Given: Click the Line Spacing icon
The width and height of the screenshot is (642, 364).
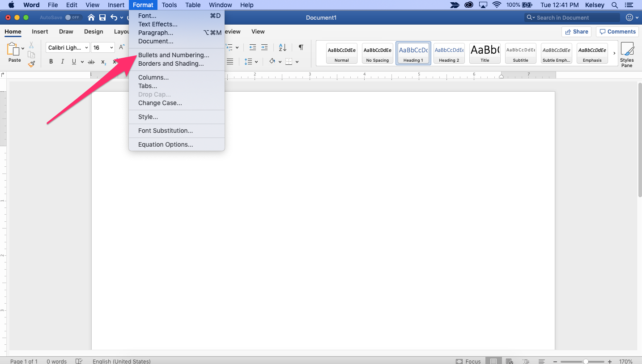Looking at the screenshot, I should point(248,62).
